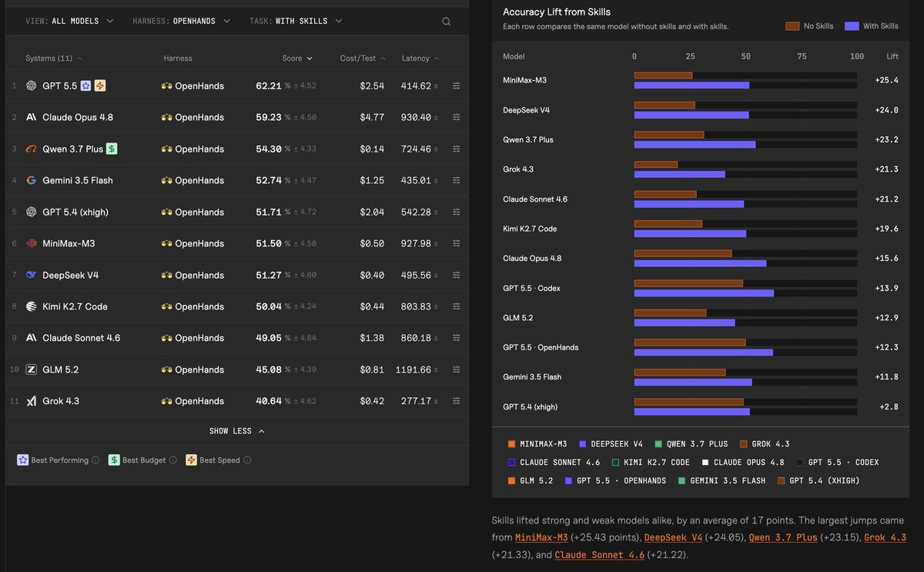Click the search magnifier icon
Viewport: 924px width, 572px height.
point(447,22)
